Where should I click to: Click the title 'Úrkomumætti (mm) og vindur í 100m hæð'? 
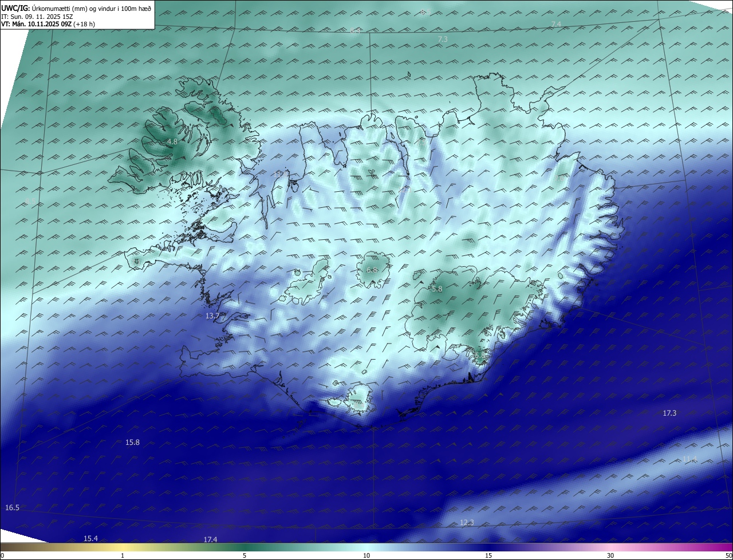pos(91,8)
